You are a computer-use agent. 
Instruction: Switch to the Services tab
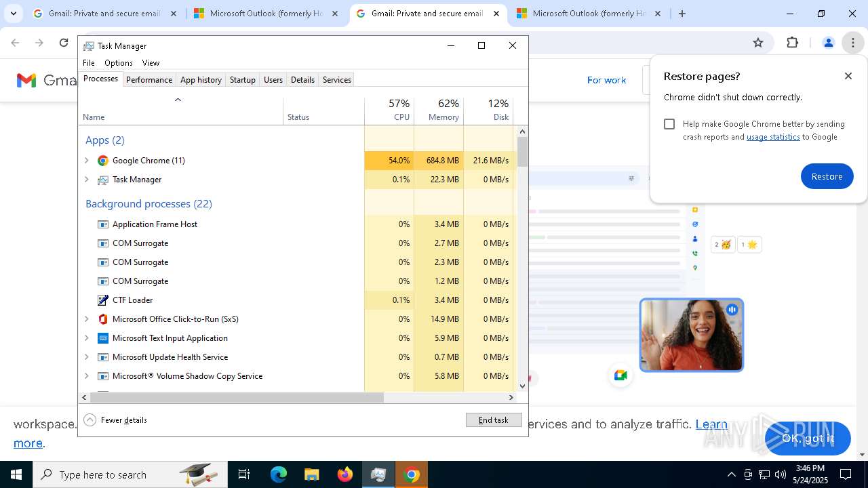337,80
